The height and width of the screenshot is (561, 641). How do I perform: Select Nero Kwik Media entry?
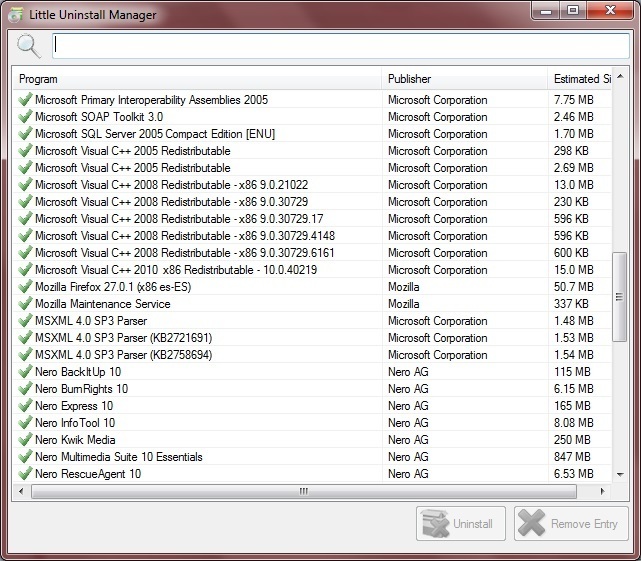point(313,440)
